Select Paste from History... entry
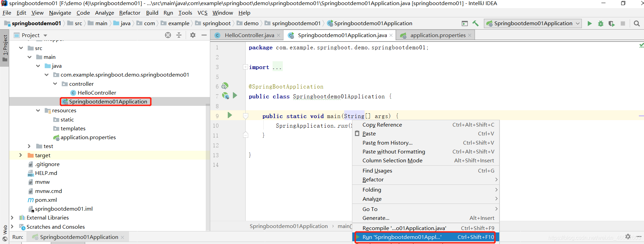 tap(426, 143)
